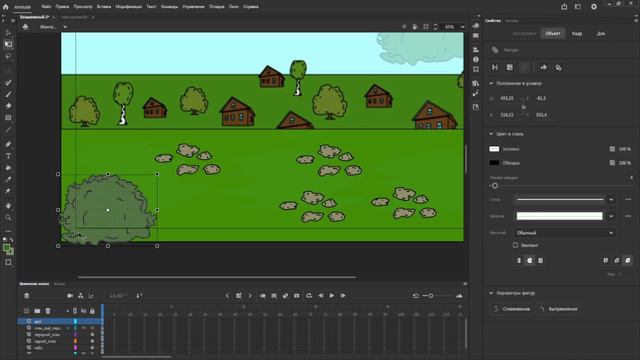640x360 pixels.
Task: Click the camera icon in timeline
Action: pyautogui.click(x=70, y=296)
